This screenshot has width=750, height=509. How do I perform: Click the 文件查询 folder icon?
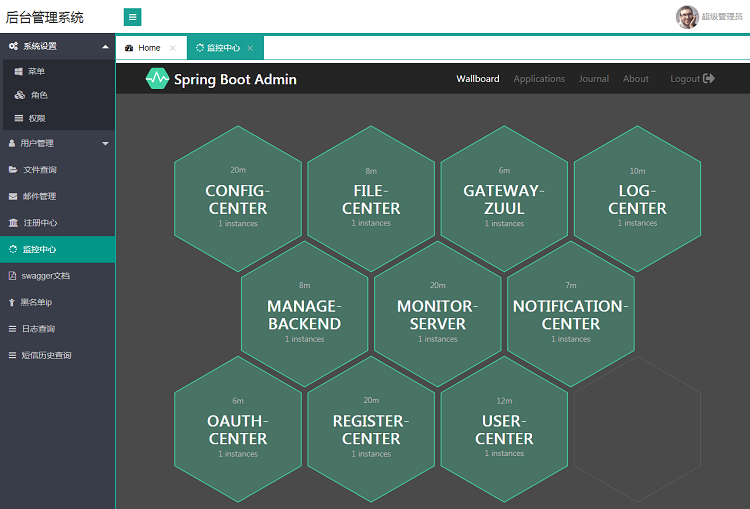click(x=13, y=169)
